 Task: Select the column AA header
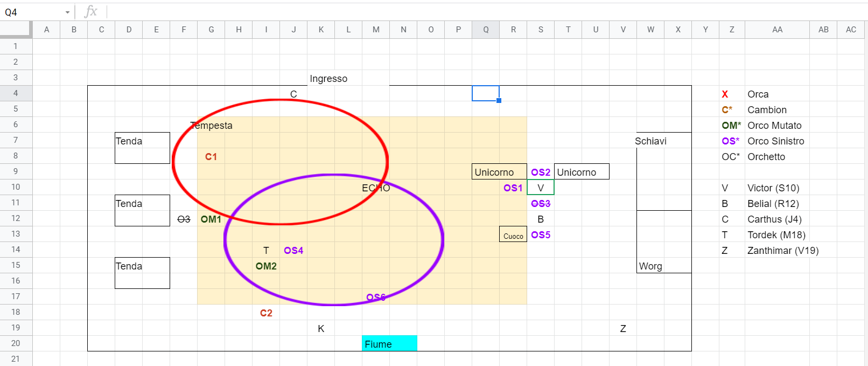click(x=777, y=30)
